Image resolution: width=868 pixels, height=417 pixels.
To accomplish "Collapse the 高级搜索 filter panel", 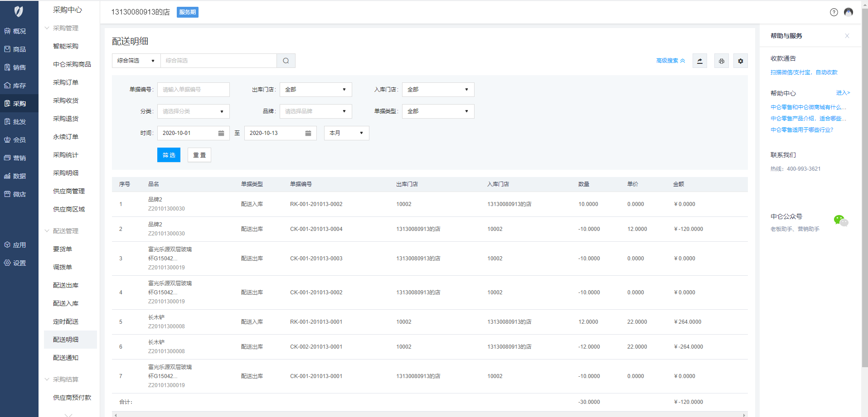I will pyautogui.click(x=670, y=61).
